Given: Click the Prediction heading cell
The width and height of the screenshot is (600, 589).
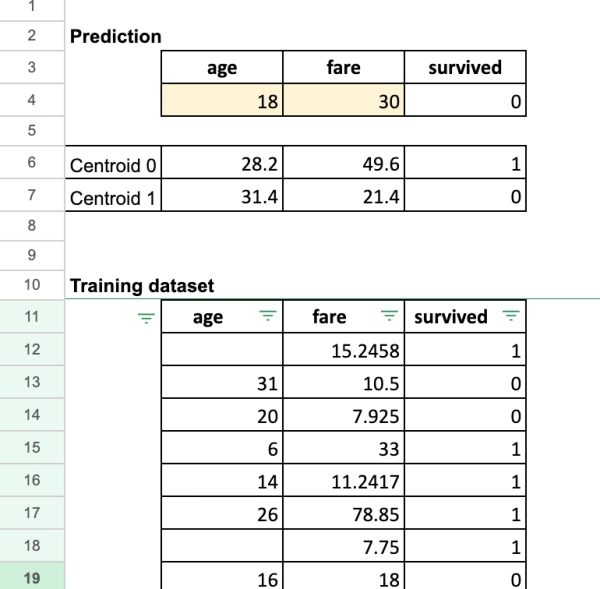Looking at the screenshot, I should coord(115,37).
